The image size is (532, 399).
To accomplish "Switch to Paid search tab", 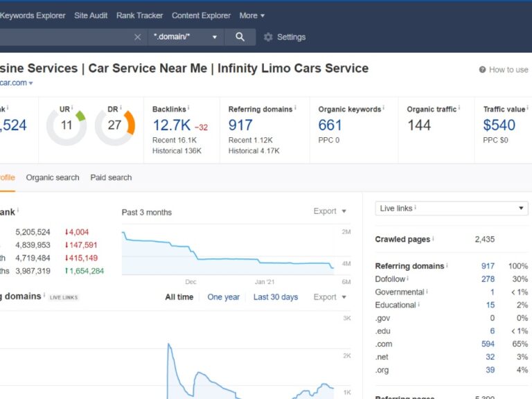I will pos(111,178).
